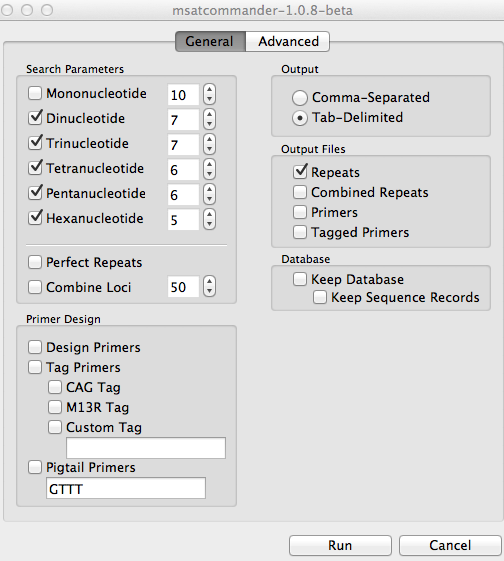The height and width of the screenshot is (561, 504).
Task: Choose the Tab-Delimited radio option
Action: 300,118
